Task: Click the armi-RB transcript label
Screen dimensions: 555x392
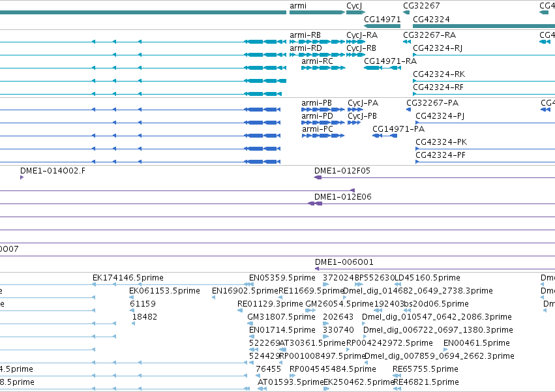Action: click(305, 35)
